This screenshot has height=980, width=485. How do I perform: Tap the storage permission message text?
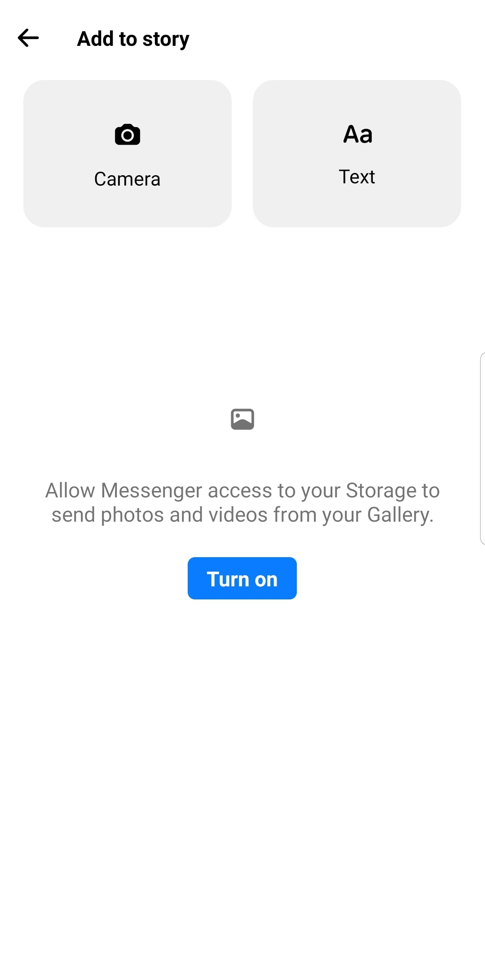pyautogui.click(x=242, y=502)
